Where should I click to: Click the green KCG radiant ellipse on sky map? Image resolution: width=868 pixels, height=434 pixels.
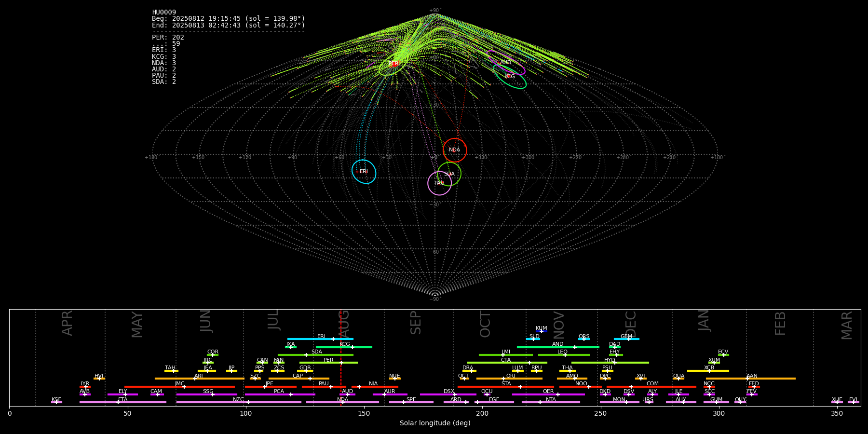click(x=510, y=77)
